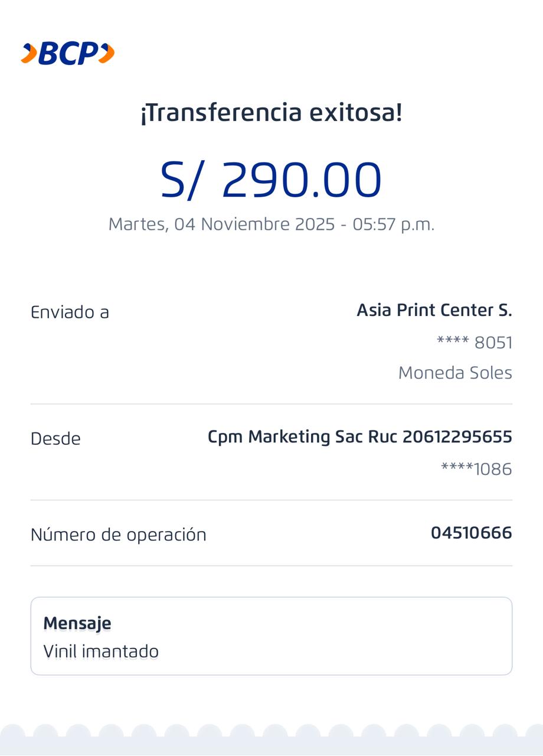Click the BCP logo letters
Image resolution: width=543 pixels, height=756 pixels.
coord(68,54)
